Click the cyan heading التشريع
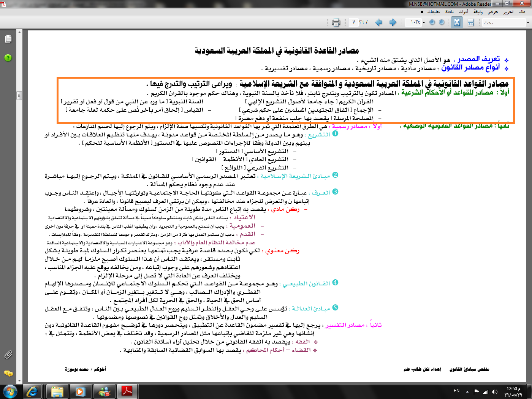The width and height of the screenshot is (532, 399). coord(319,135)
